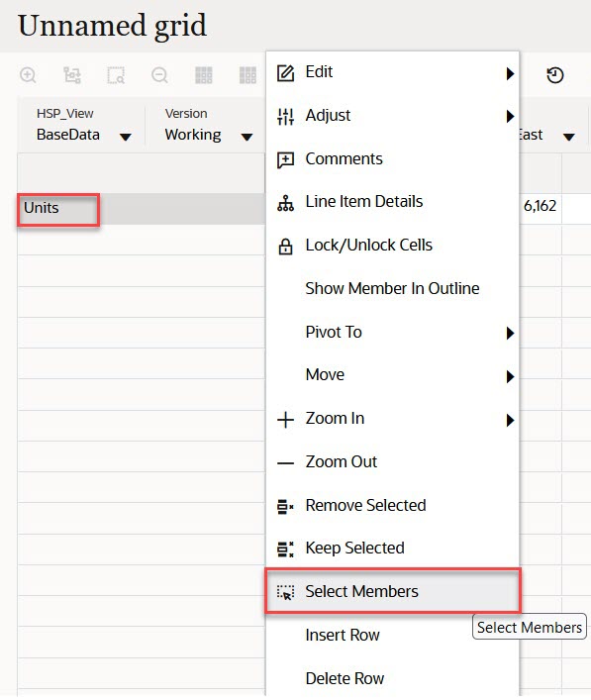Viewport: 591px width, 700px height.
Task: Select Comments in the context menu
Action: [x=393, y=159]
